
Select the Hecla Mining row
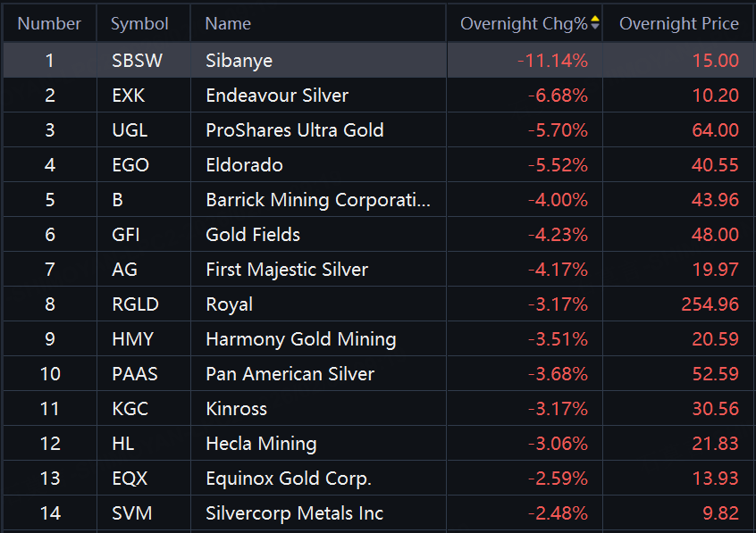click(x=261, y=444)
